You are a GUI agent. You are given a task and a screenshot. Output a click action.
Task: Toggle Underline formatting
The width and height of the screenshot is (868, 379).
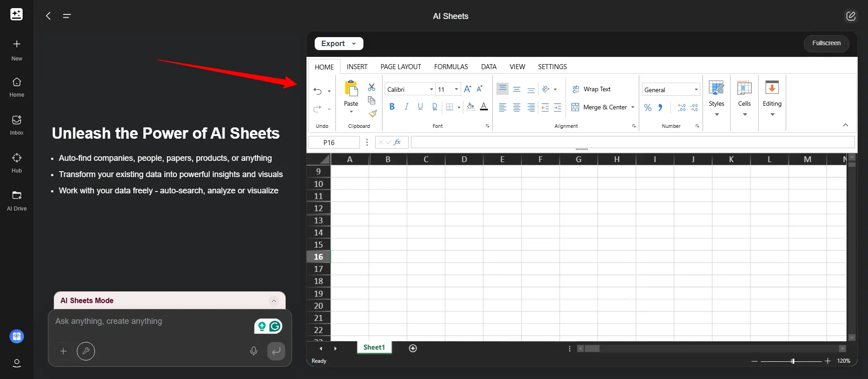(420, 107)
